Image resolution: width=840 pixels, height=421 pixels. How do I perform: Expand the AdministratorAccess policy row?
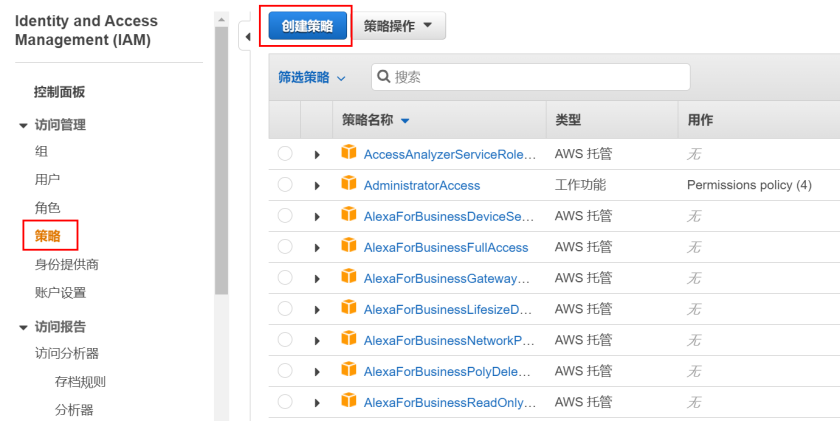pos(317,186)
